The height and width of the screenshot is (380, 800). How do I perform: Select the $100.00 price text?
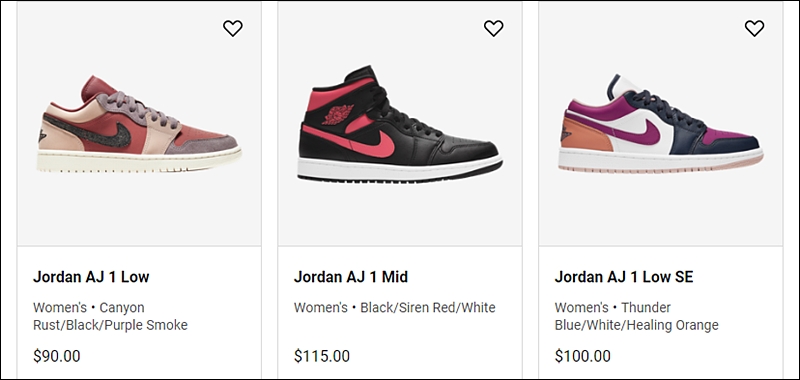point(583,356)
